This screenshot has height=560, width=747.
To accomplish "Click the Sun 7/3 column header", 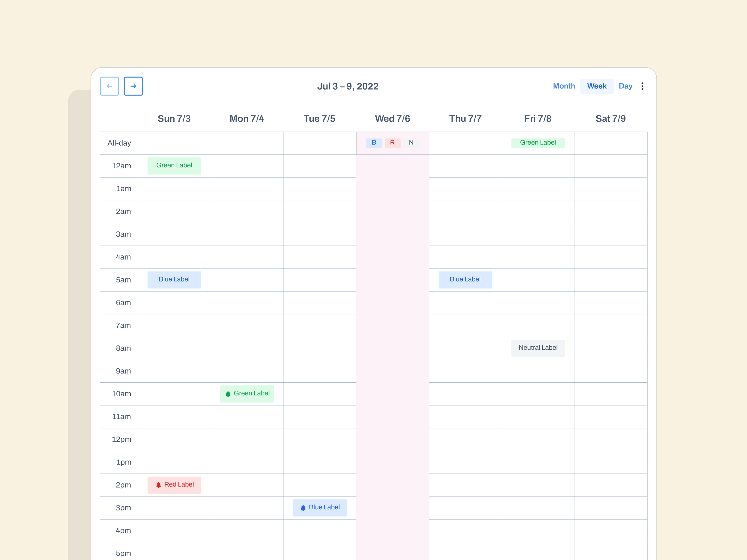I will tap(174, 119).
